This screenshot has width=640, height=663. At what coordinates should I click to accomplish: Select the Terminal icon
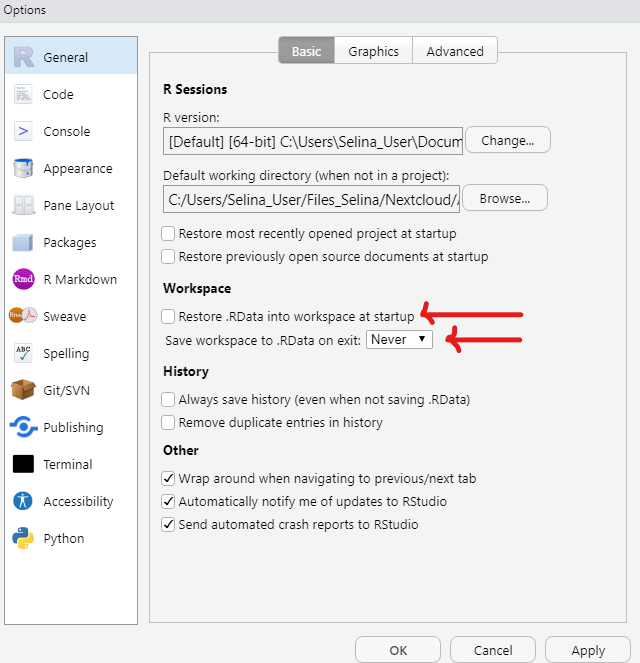pyautogui.click(x=24, y=465)
